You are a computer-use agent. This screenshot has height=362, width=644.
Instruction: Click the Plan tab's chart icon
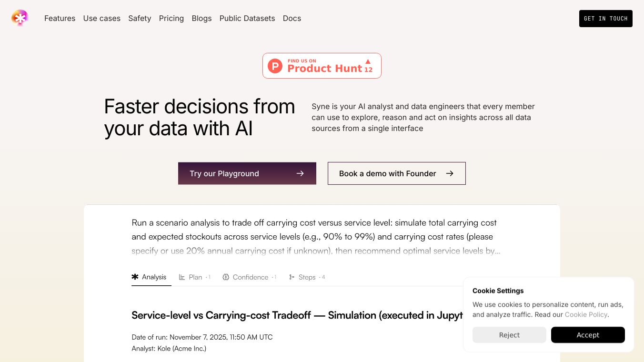tap(182, 277)
